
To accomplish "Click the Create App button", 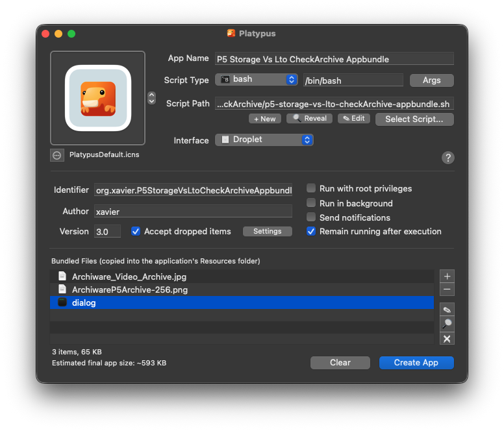I will tap(416, 362).
